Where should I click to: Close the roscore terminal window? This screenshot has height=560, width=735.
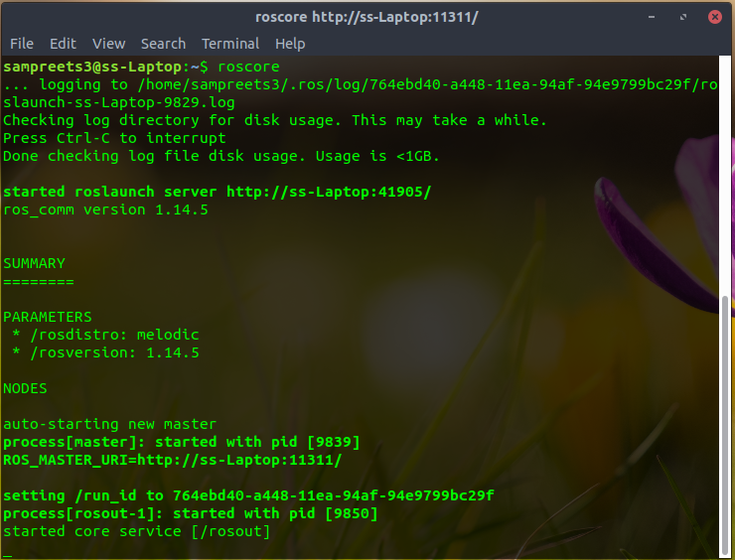715,17
